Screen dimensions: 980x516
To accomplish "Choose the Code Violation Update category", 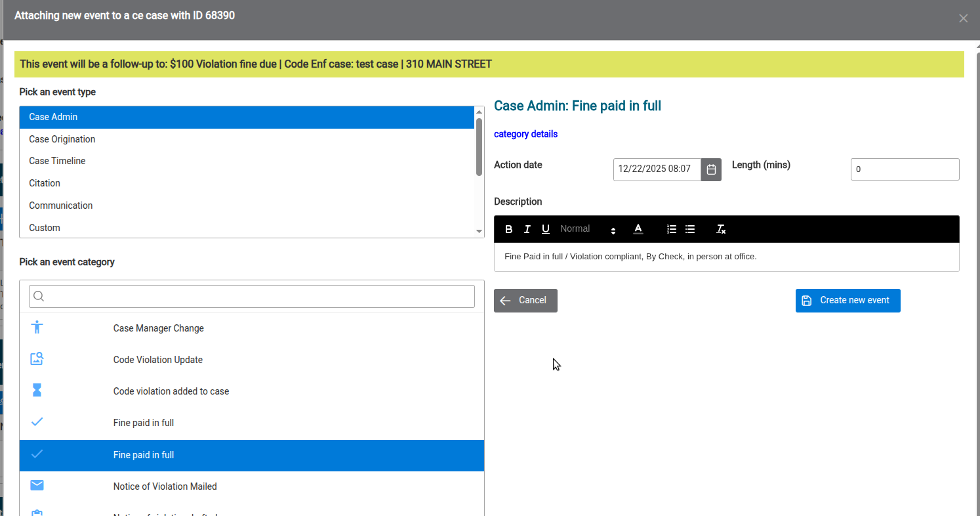I will click(x=252, y=360).
